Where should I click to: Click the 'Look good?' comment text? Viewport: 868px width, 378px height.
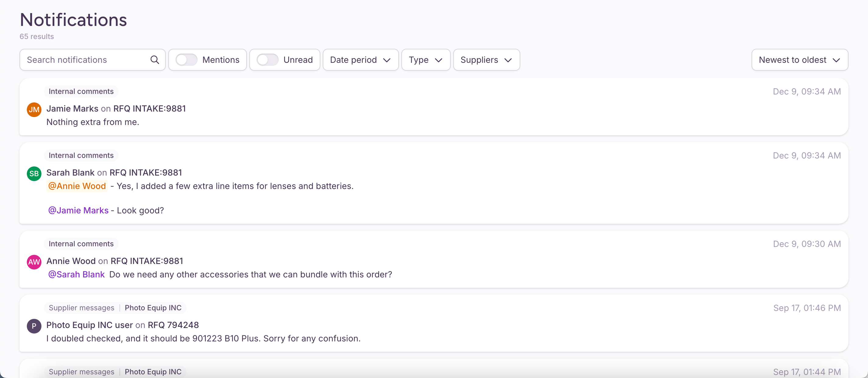140,210
